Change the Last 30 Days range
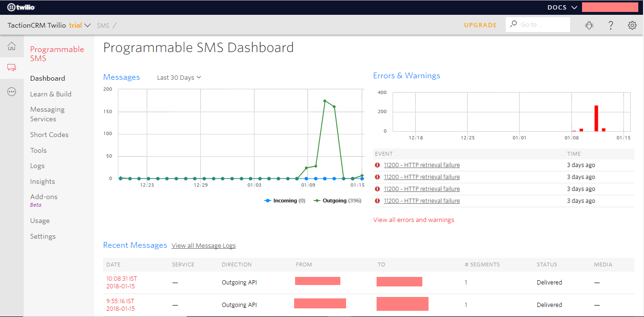644x317 pixels. pyautogui.click(x=179, y=77)
